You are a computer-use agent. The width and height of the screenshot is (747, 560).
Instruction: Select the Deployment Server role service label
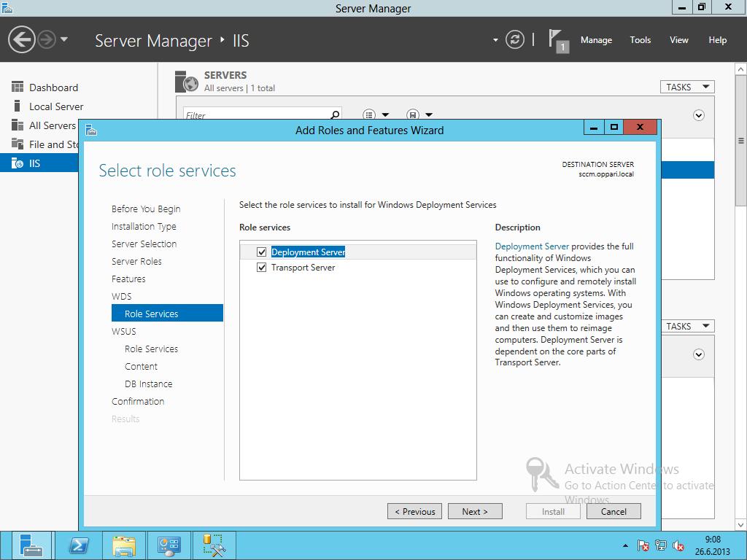[308, 252]
